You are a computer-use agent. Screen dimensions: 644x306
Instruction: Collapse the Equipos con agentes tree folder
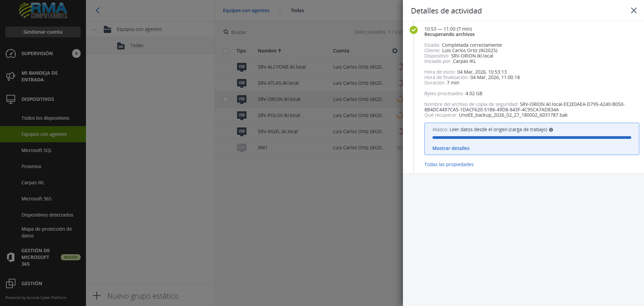coord(94,30)
